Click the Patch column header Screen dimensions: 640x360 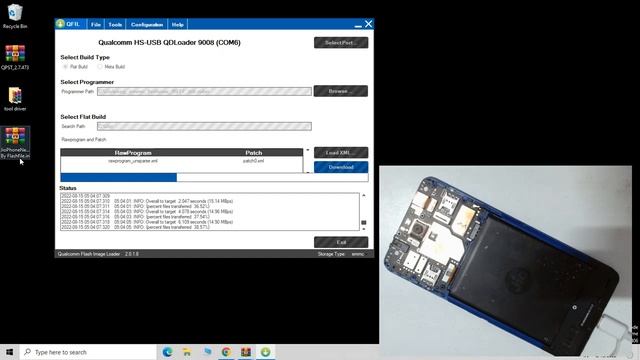pyautogui.click(x=253, y=153)
